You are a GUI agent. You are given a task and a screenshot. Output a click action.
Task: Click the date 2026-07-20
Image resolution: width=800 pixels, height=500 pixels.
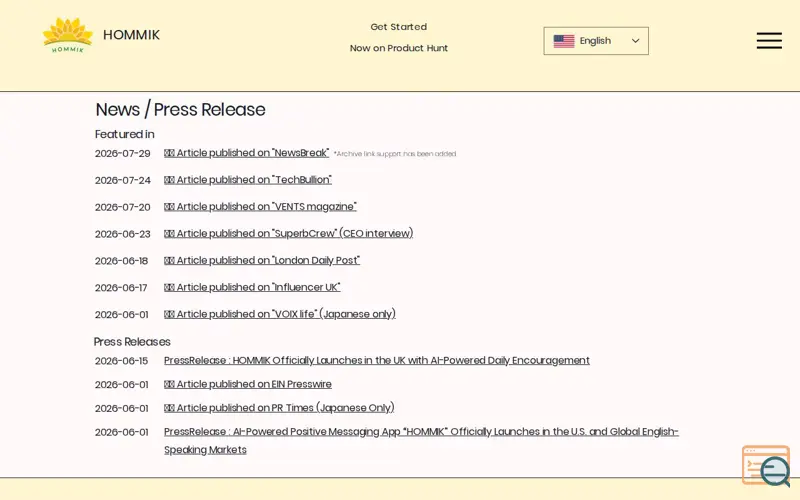point(122,207)
